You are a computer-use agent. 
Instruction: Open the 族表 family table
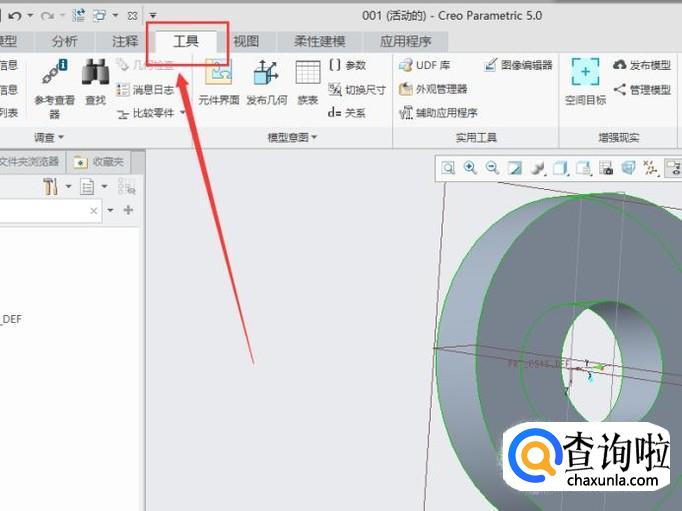pyautogui.click(x=308, y=82)
